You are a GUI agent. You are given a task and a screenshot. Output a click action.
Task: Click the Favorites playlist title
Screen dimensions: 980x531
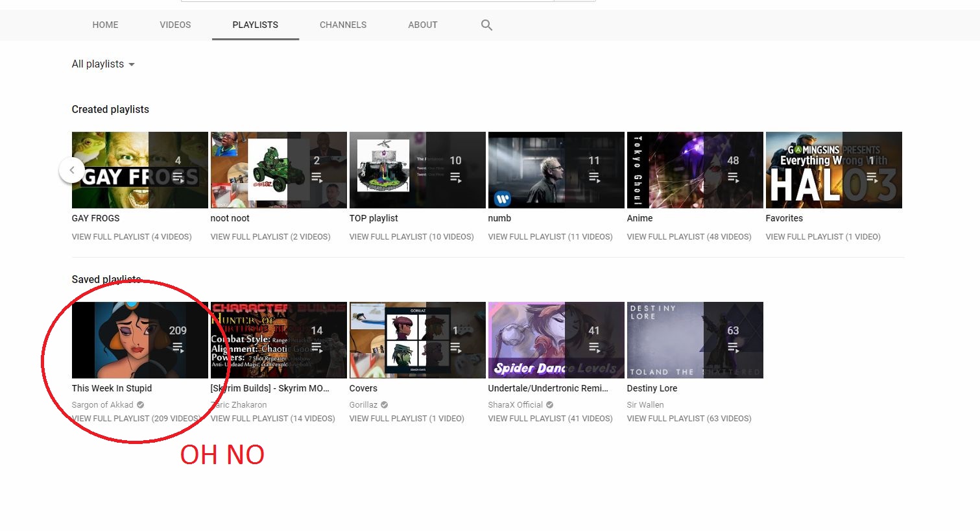784,219
